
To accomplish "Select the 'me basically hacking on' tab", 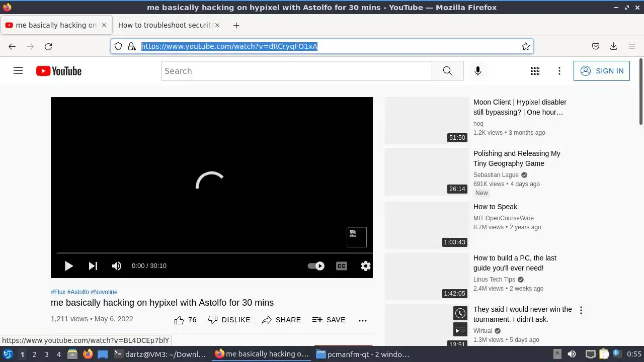I will (56, 25).
